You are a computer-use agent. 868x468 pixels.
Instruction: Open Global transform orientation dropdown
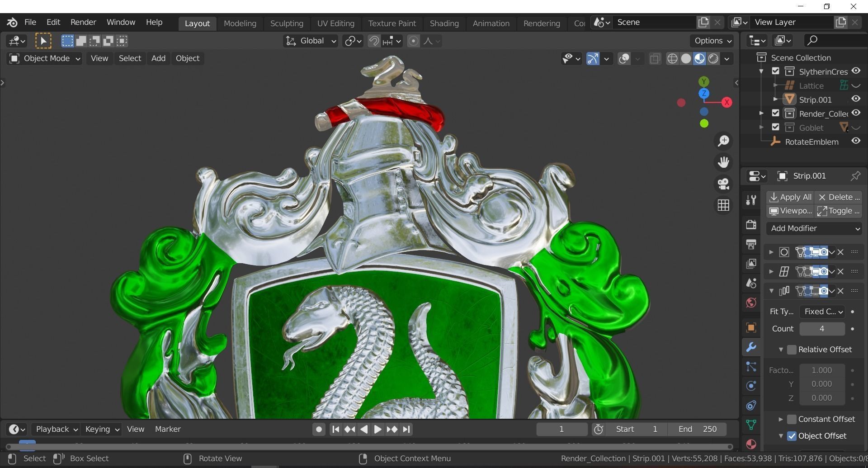[311, 41]
